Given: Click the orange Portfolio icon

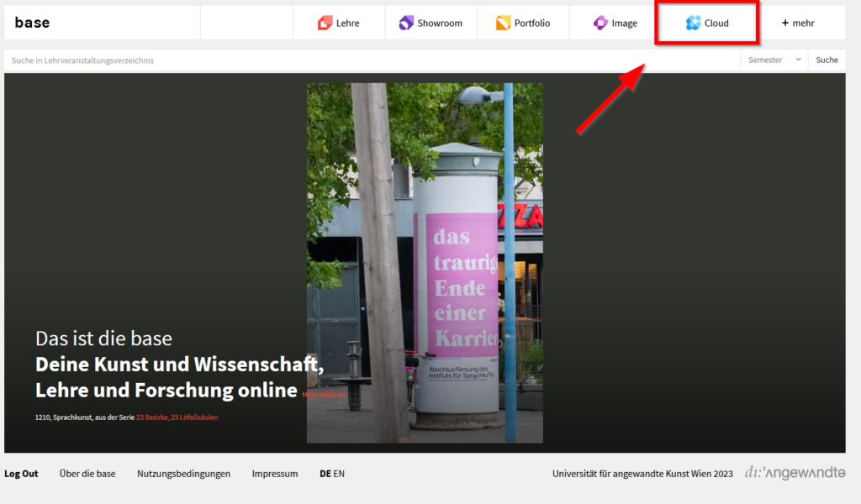Looking at the screenshot, I should point(503,23).
